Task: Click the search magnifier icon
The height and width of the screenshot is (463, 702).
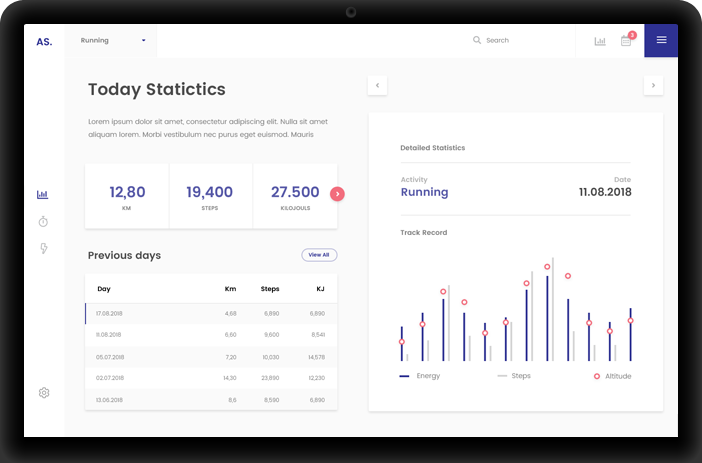Action: click(x=477, y=41)
